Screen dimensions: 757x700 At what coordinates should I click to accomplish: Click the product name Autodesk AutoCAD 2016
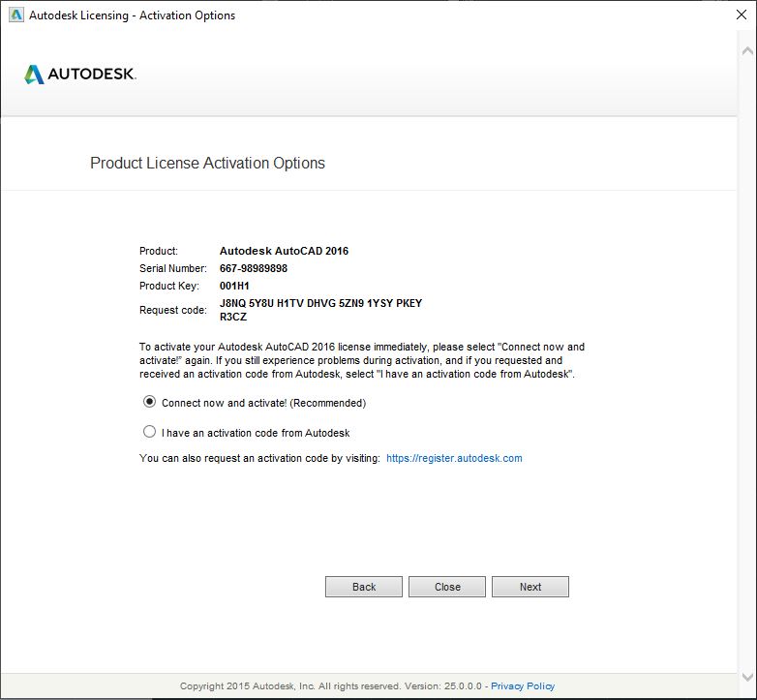pos(284,251)
